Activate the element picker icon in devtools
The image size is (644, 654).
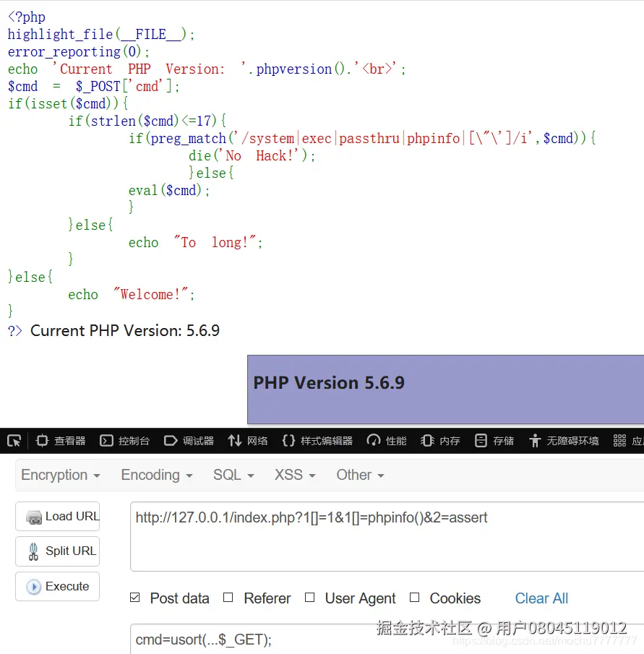click(14, 441)
